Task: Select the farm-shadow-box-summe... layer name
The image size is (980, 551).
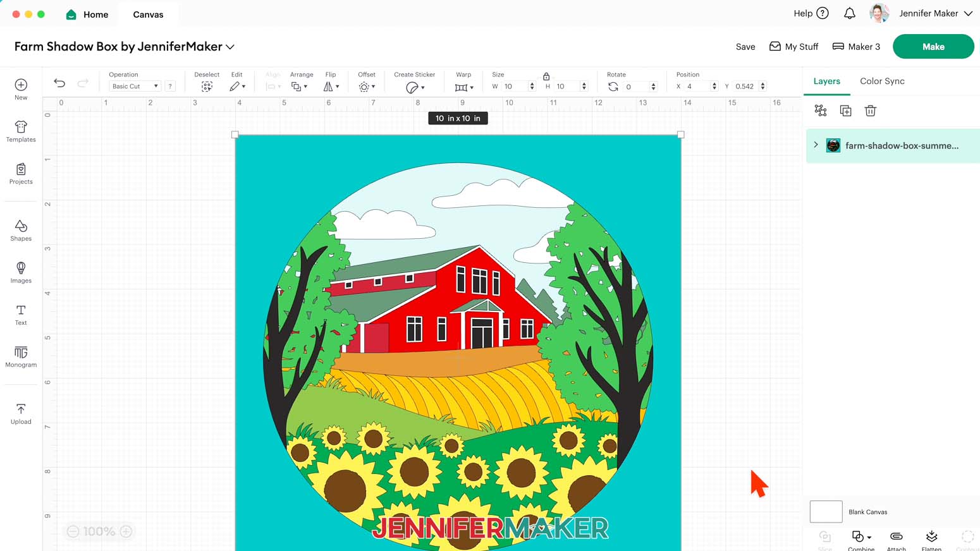Action: point(902,145)
